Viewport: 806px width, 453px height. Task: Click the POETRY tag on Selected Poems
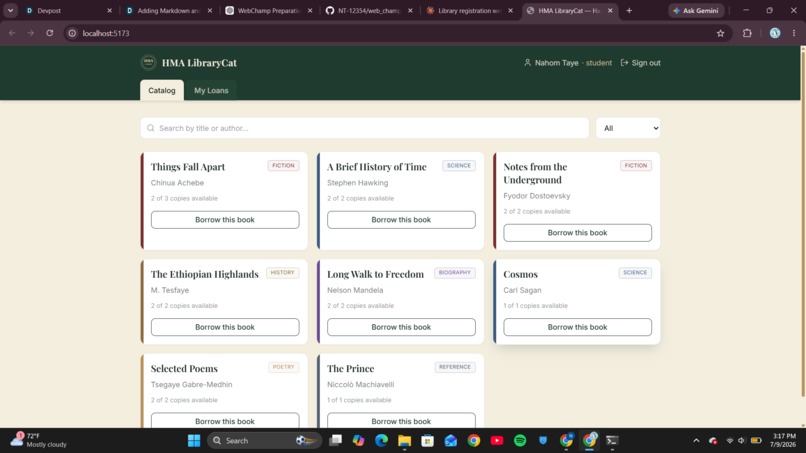(283, 367)
